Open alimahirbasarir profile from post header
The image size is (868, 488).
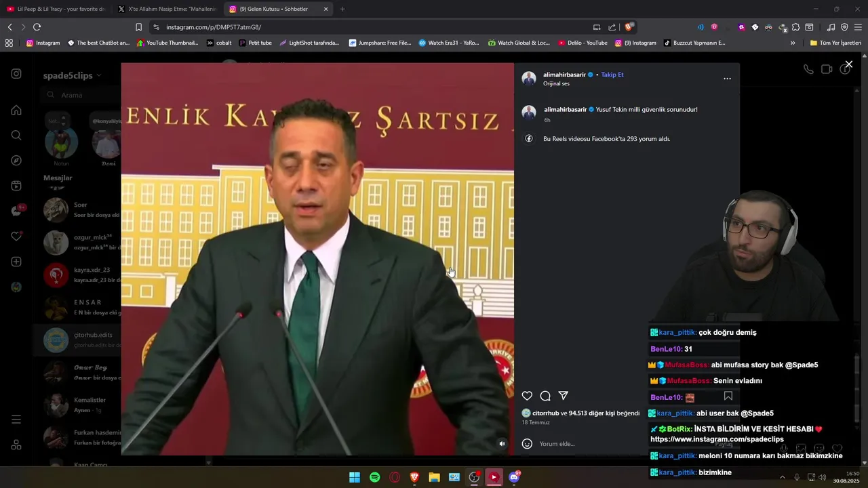[564, 75]
